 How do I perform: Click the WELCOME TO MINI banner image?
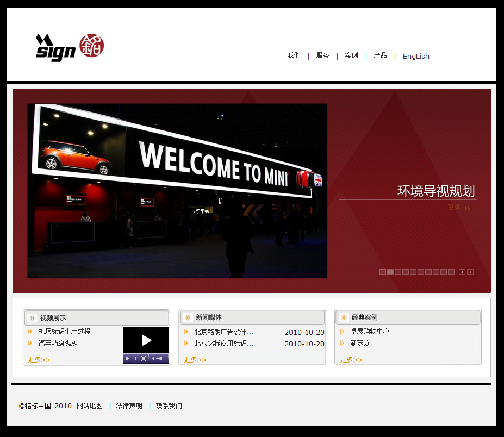[177, 191]
